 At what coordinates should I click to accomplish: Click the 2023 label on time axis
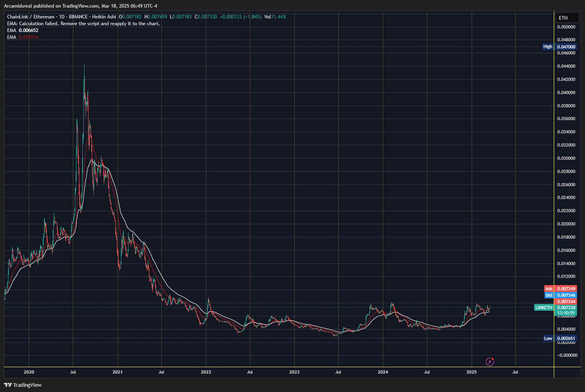click(294, 372)
